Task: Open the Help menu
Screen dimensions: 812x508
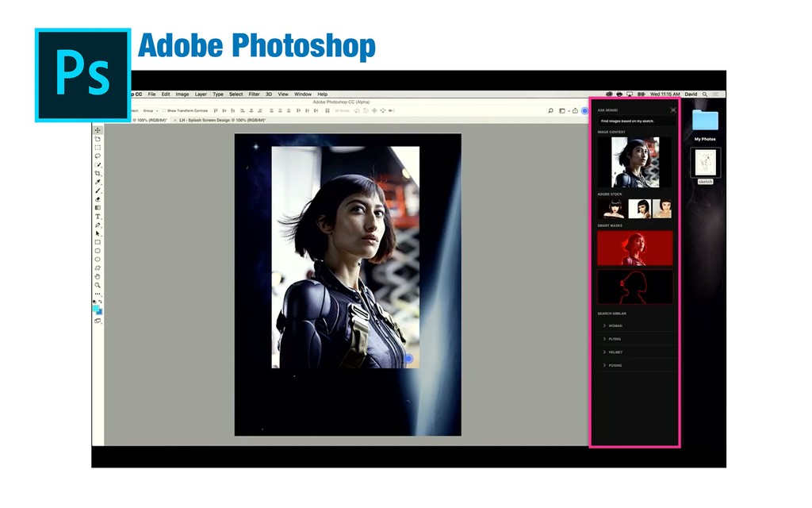Action: (x=322, y=94)
